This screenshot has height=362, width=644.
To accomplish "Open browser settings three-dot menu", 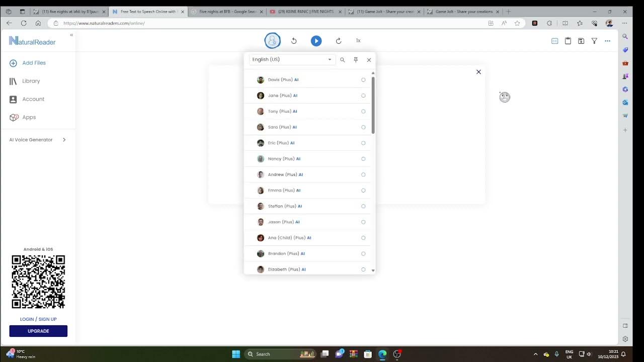I will point(624,23).
